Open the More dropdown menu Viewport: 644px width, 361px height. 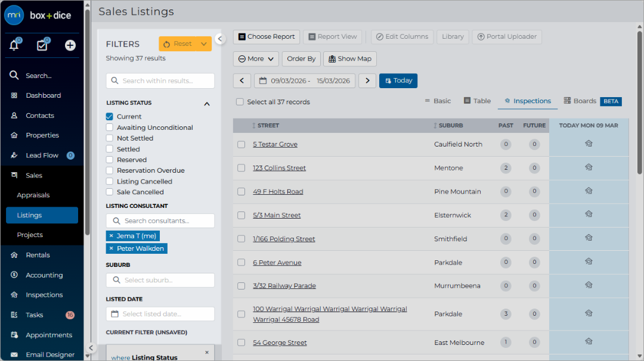[256, 58]
